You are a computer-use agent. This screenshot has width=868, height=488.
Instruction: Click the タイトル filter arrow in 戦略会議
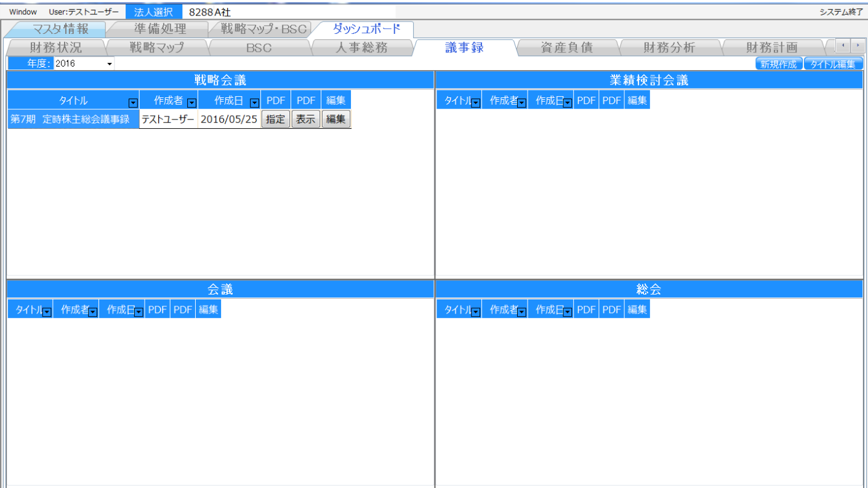click(x=133, y=103)
